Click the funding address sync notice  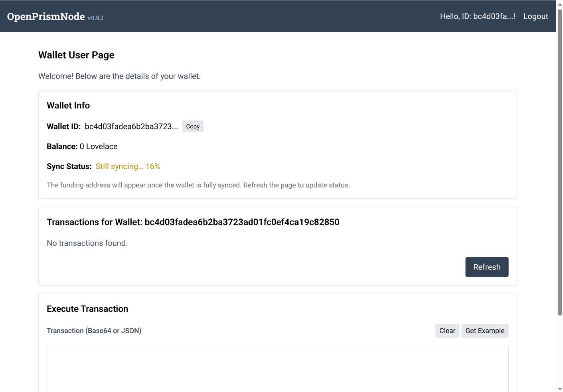click(x=198, y=185)
